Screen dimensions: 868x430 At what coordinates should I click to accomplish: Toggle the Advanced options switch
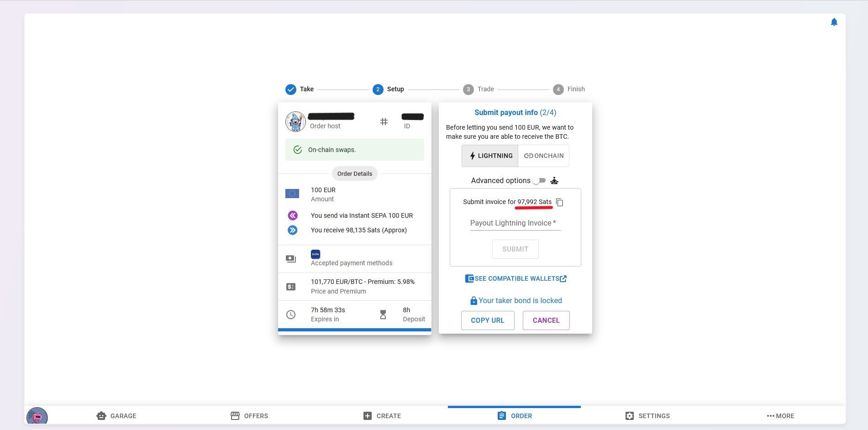tap(539, 180)
